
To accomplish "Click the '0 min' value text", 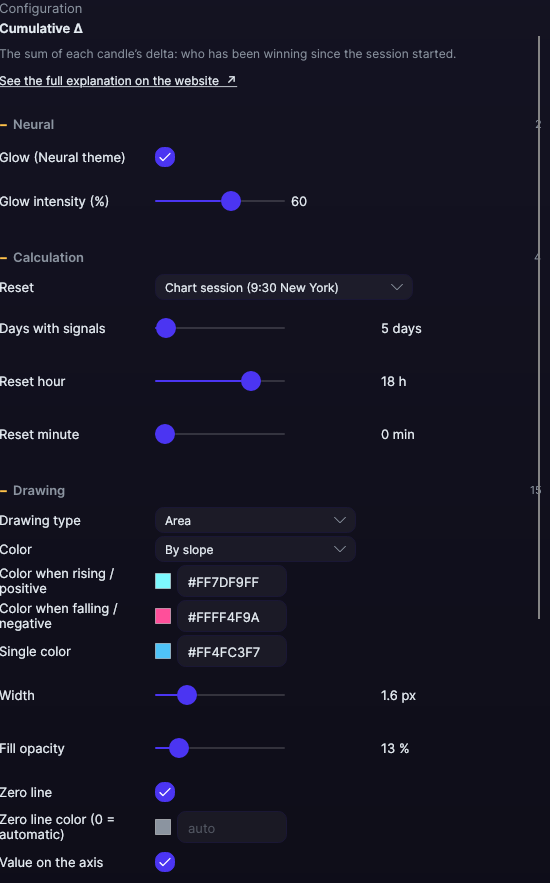I will click(397, 434).
